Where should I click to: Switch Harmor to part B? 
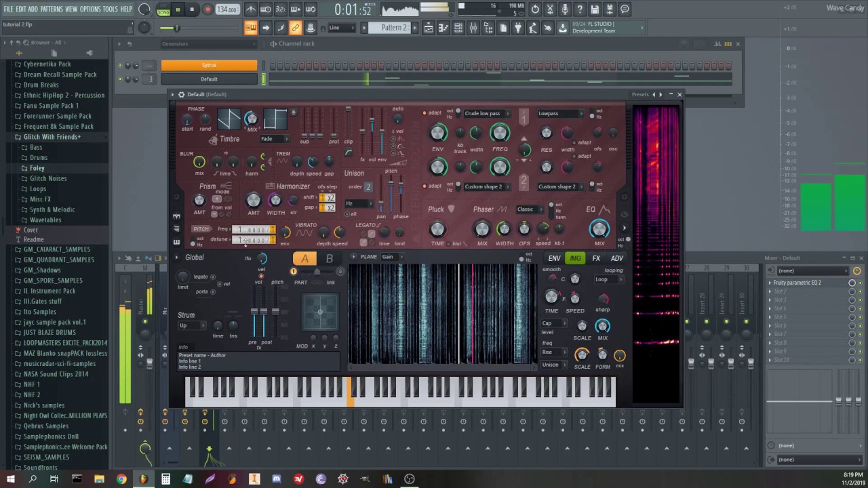coord(330,258)
